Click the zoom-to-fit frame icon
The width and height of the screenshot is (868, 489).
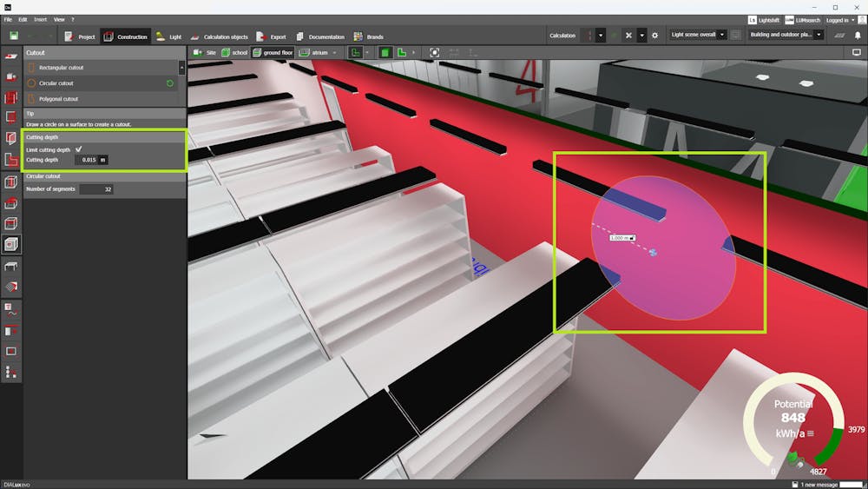(435, 53)
